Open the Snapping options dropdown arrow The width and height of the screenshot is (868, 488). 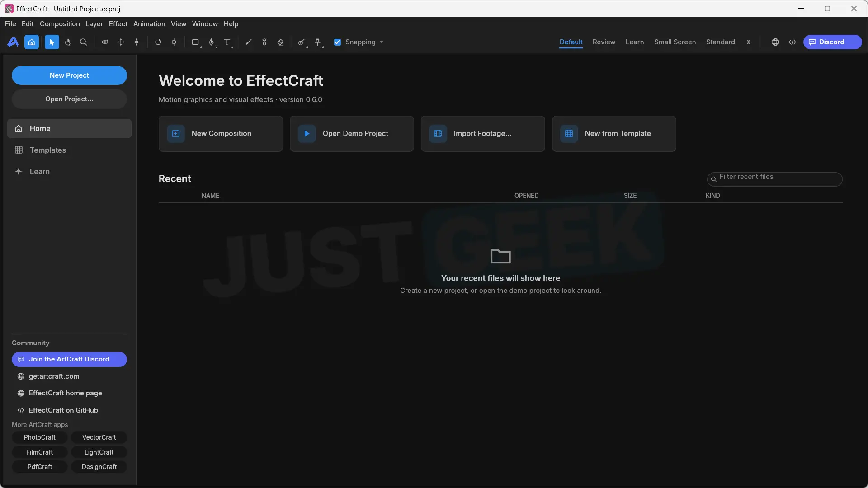pos(382,42)
